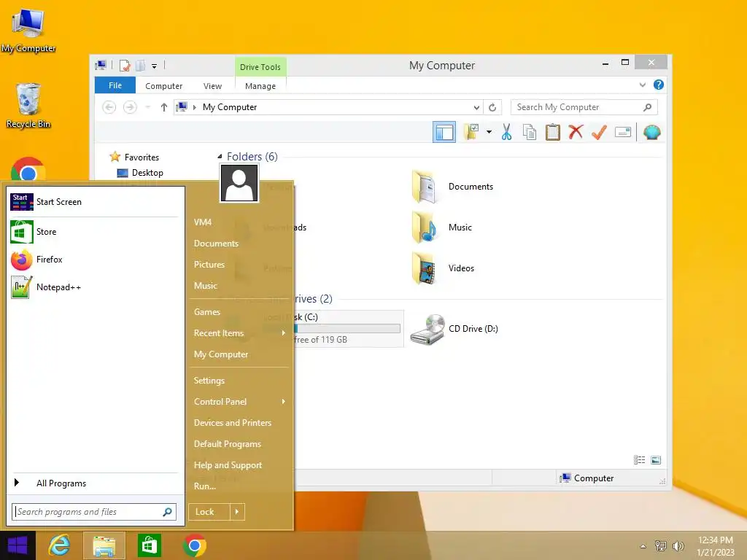Open dropdown arrow beside folder options icon

coord(489,132)
